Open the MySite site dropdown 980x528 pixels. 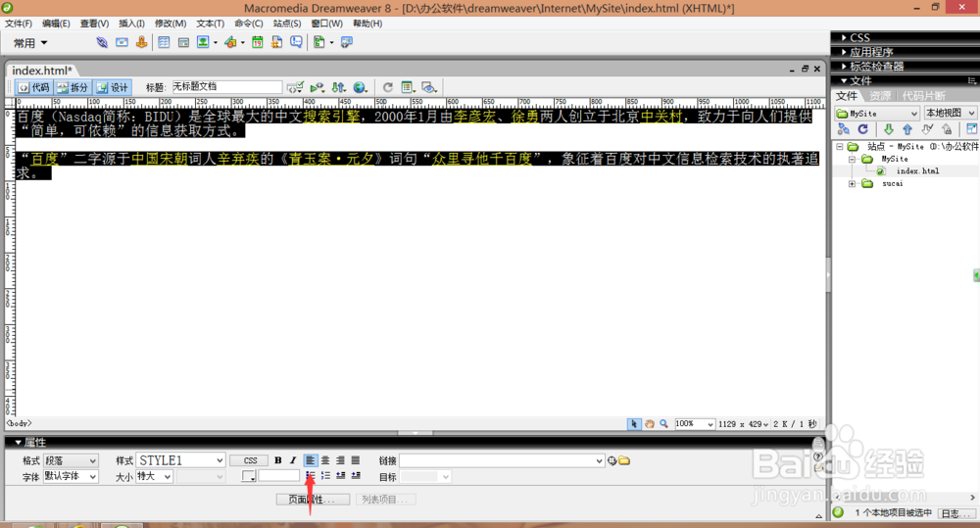877,113
